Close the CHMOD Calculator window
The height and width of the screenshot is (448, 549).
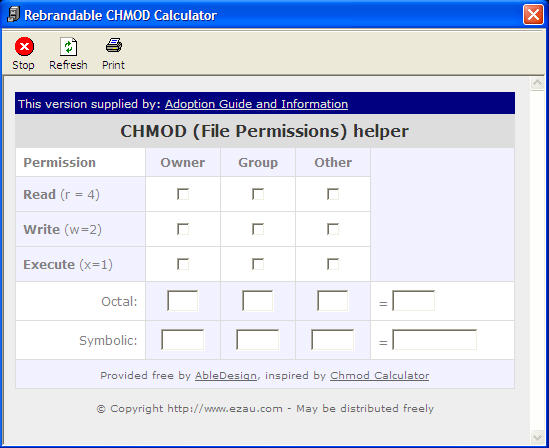tap(533, 15)
